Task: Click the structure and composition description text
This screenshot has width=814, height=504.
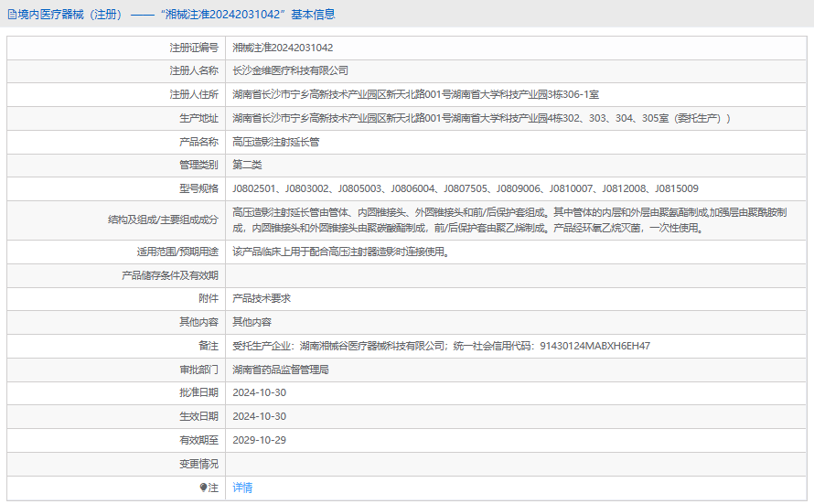Action: pyautogui.click(x=509, y=220)
